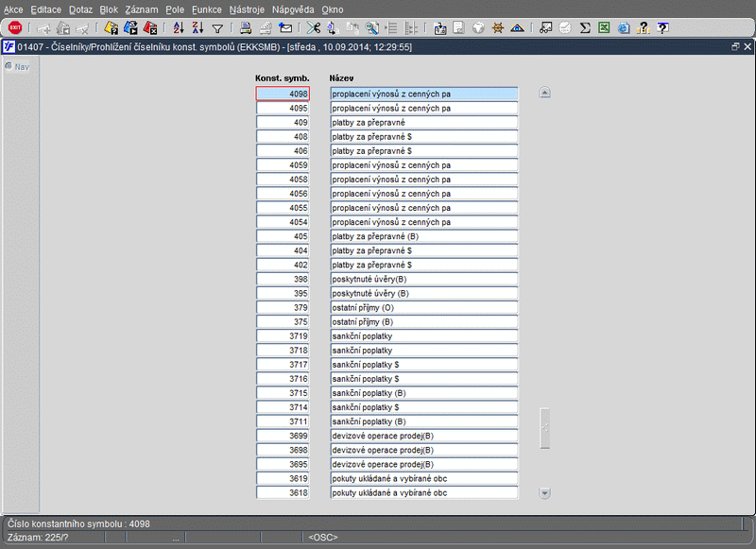Screen dimensions: 756x549
Task: Click the chart with glasses icon
Action: point(545,28)
